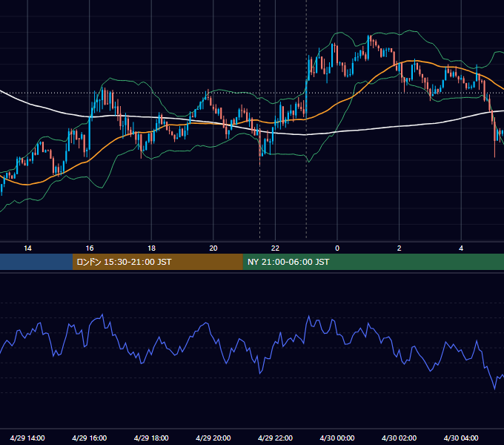504x445 pixels.
Task: Click the hour label 22 on the chart axis
Action: pyautogui.click(x=275, y=248)
